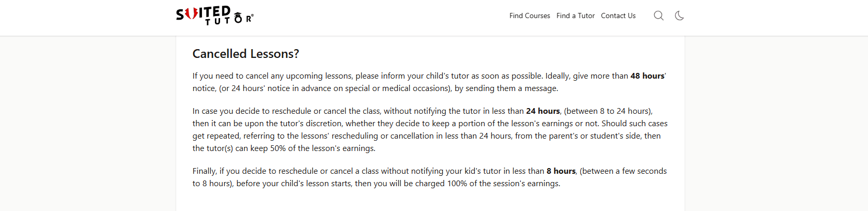Open the Find Courses menu item
The width and height of the screenshot is (868, 211).
pyautogui.click(x=530, y=16)
